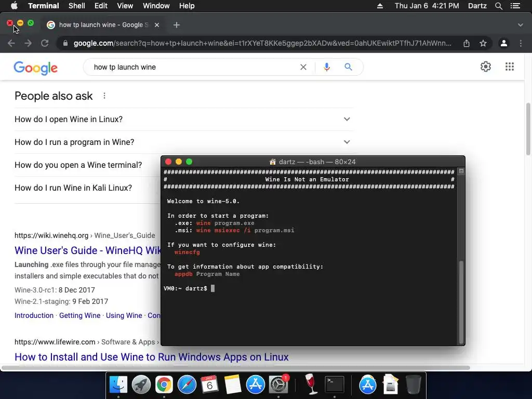Open a new Chrome tab
The image size is (532, 399).
point(177,25)
